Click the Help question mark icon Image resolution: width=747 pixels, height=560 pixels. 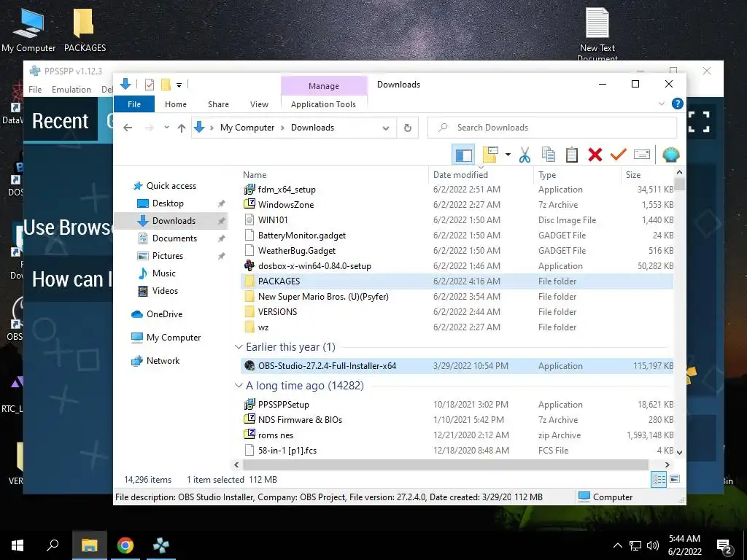(x=677, y=104)
